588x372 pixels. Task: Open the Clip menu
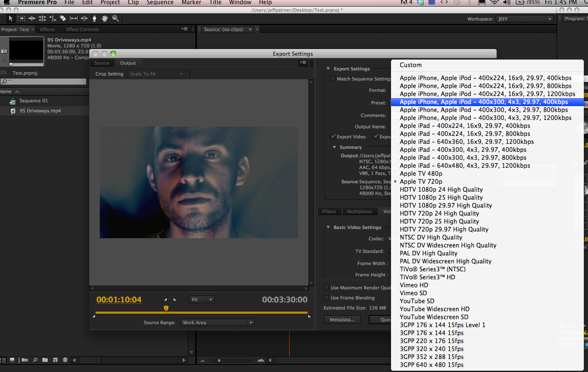(133, 3)
